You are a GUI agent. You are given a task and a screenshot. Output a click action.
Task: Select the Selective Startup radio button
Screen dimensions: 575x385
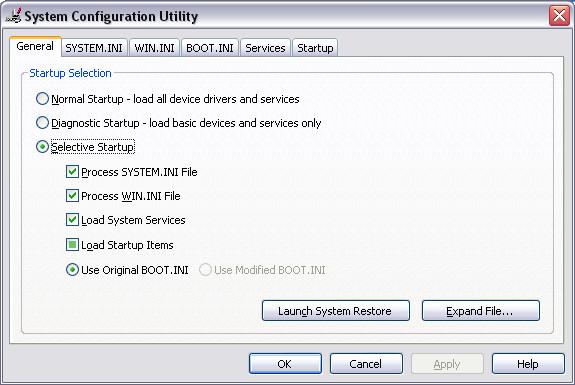point(42,147)
